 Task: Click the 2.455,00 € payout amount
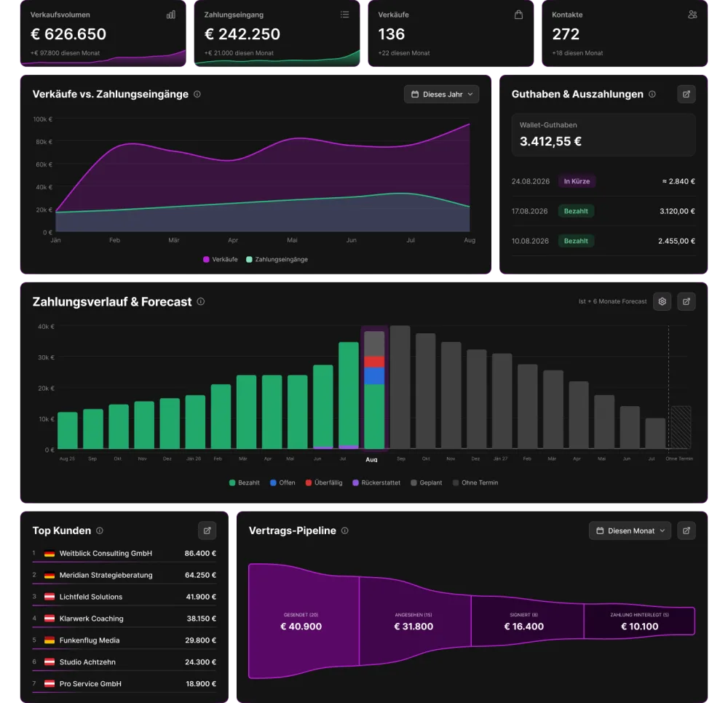tap(676, 241)
